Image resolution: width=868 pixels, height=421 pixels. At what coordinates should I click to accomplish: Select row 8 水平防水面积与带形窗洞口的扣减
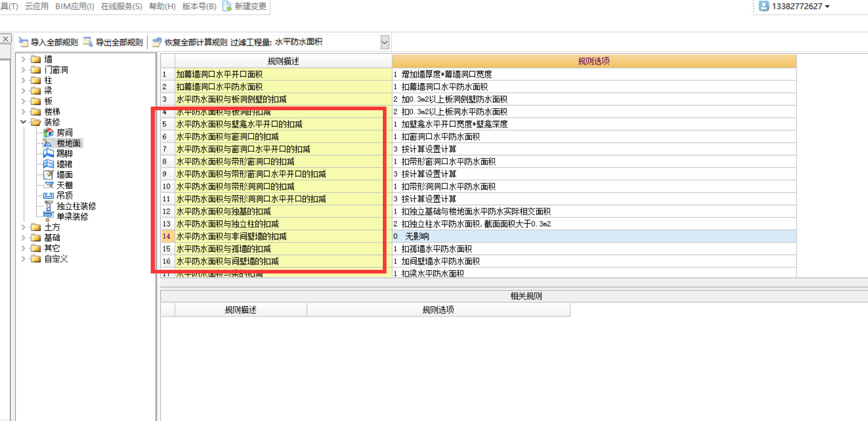click(283, 162)
